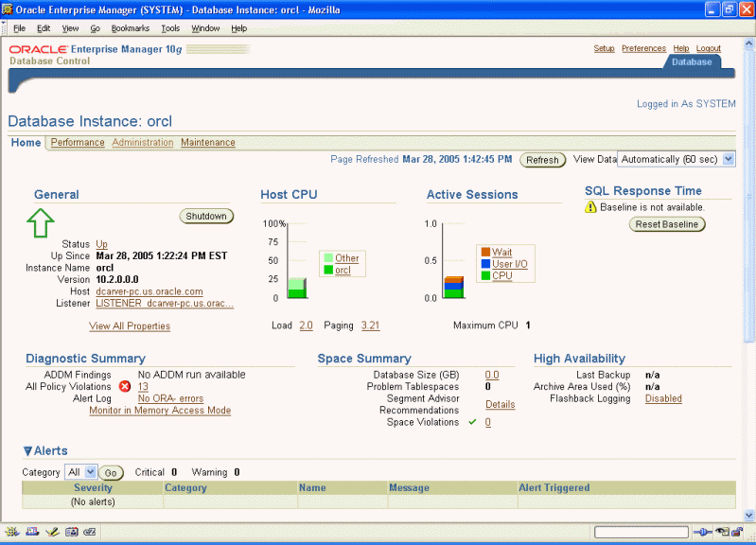Screen dimensions: 756x545
Task: Switch to the Performance tab
Action: 78,143
